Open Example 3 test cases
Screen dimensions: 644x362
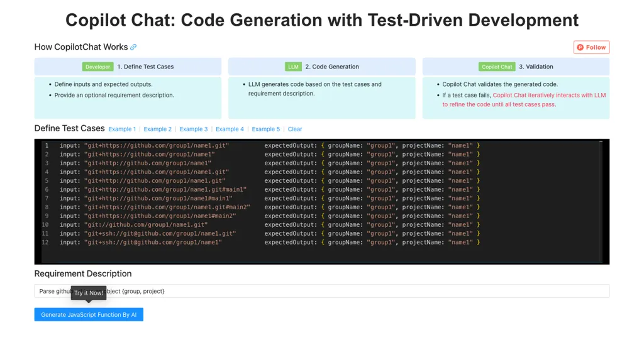tap(193, 129)
